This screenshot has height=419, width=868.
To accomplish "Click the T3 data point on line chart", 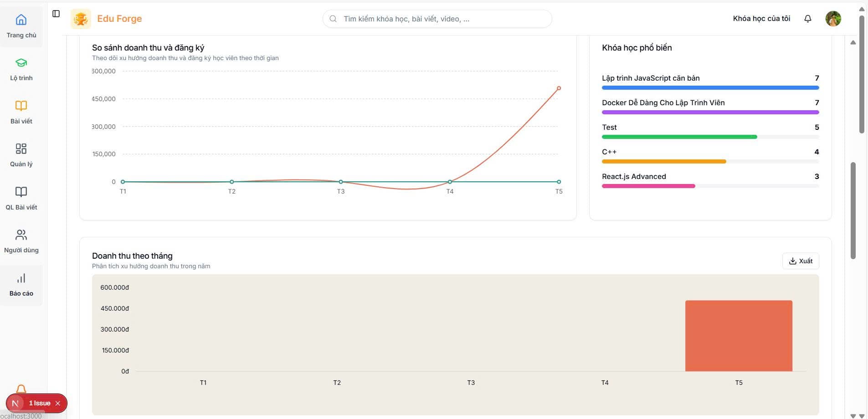I will coord(341,182).
